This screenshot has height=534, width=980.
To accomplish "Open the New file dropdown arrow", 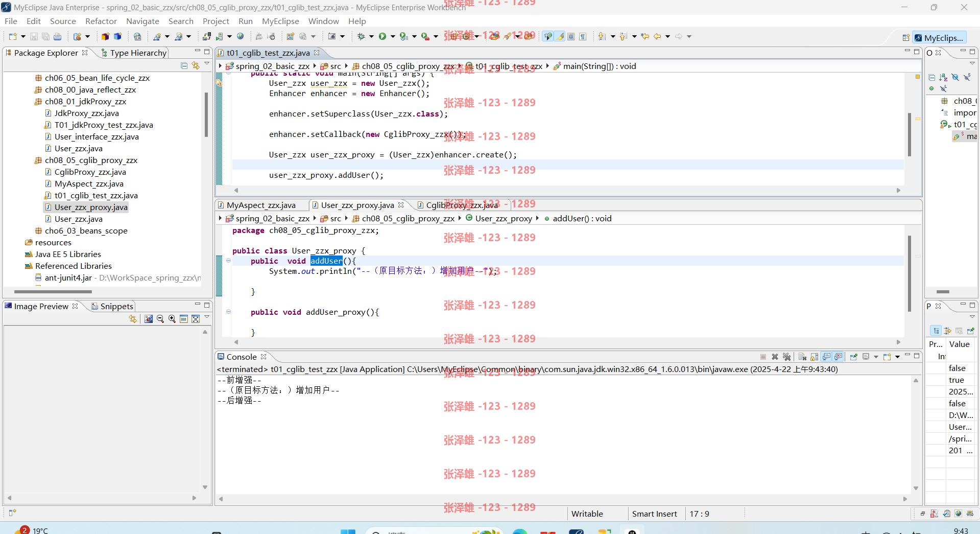I will coord(23,36).
